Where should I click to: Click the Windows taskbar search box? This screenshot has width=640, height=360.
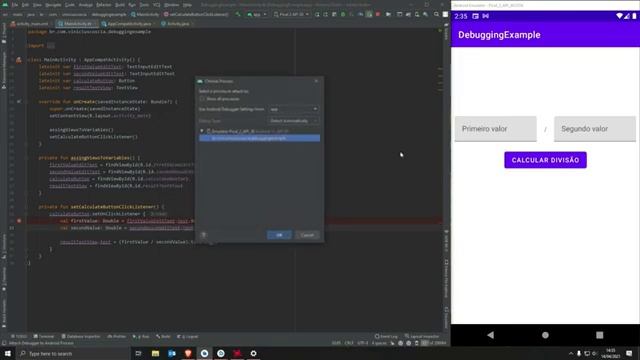click(73, 353)
